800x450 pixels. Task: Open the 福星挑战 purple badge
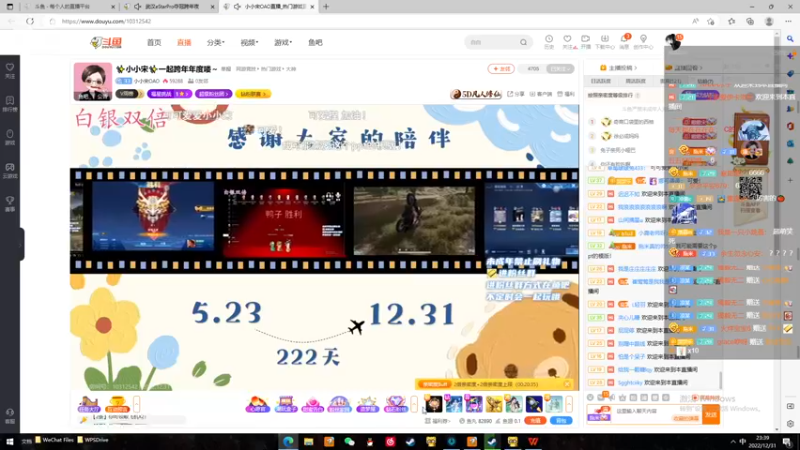click(x=169, y=94)
